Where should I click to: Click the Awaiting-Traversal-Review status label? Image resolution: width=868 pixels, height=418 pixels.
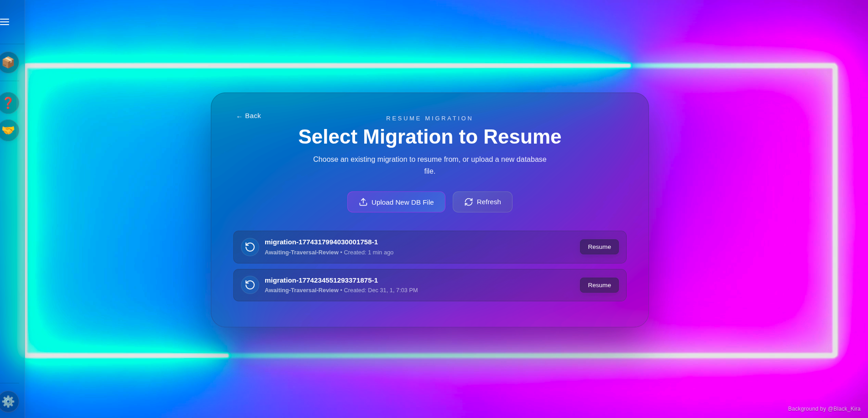[301, 252]
